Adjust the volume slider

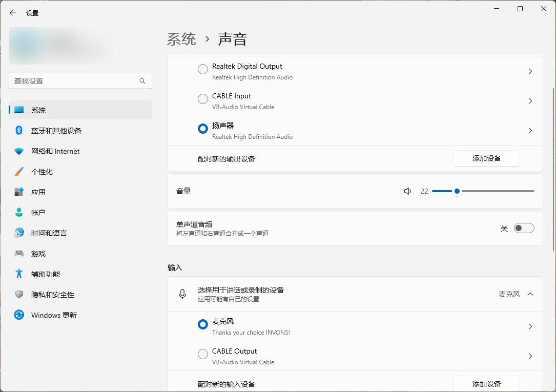tap(457, 191)
